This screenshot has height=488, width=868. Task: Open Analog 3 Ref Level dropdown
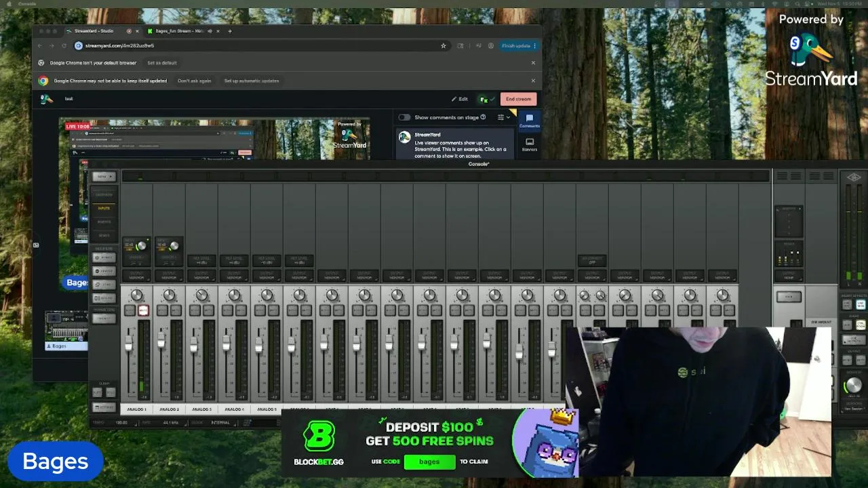coord(201,261)
